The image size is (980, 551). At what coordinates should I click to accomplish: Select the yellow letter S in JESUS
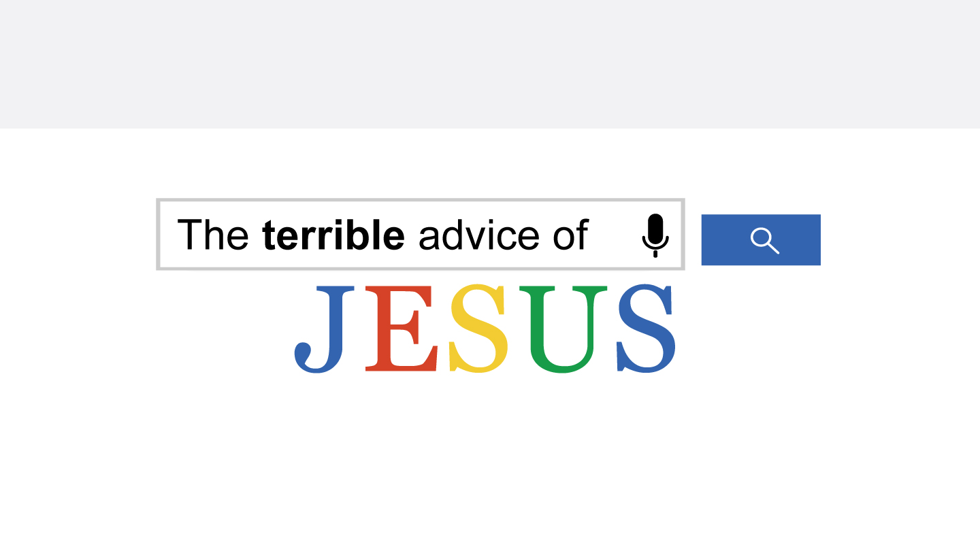(x=478, y=329)
